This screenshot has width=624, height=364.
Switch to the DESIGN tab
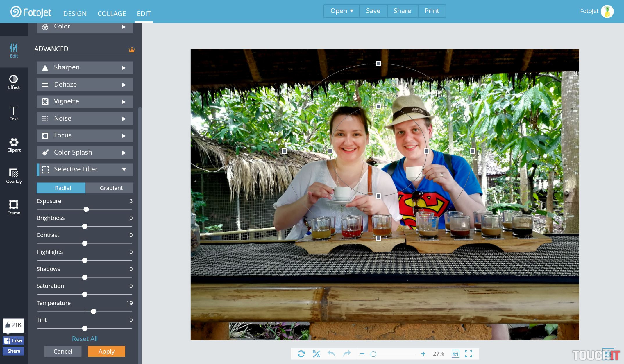pyautogui.click(x=75, y=14)
